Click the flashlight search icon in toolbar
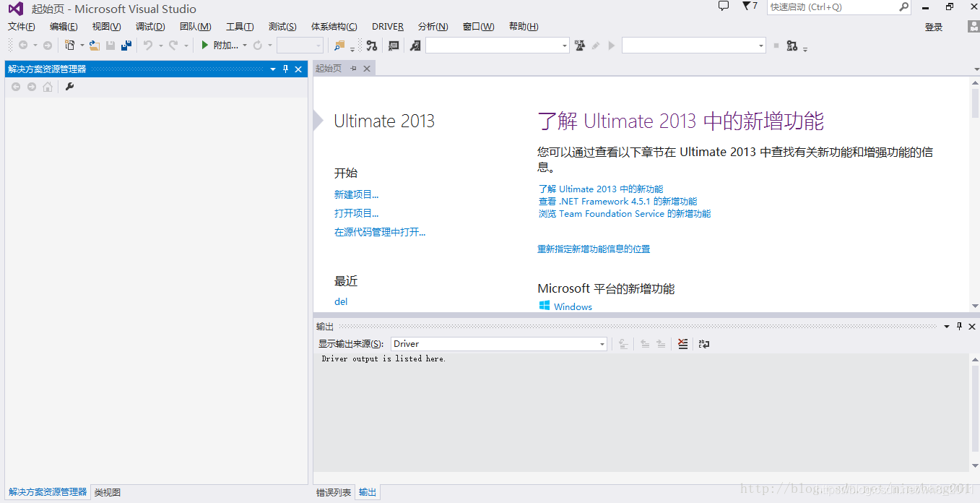This screenshot has height=503, width=980. (x=415, y=46)
